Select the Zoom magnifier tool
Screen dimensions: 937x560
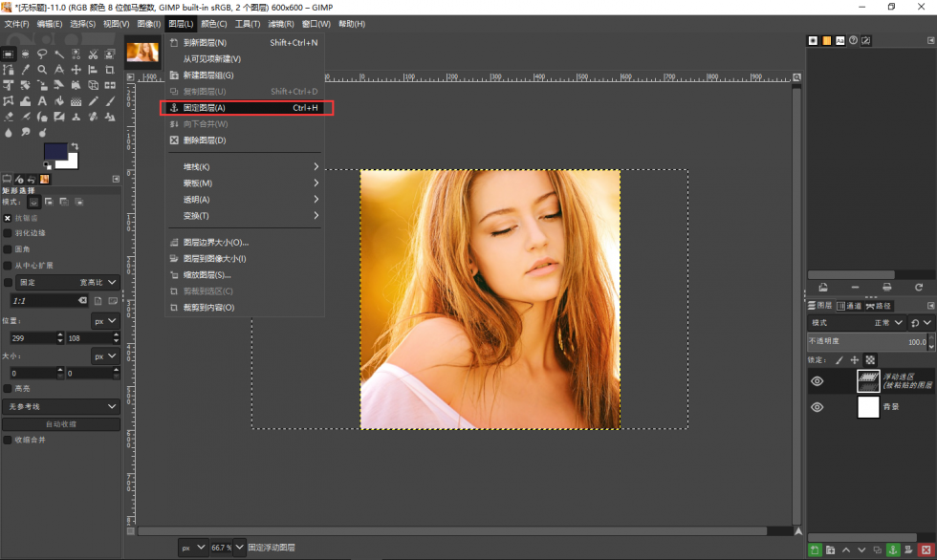[x=42, y=70]
